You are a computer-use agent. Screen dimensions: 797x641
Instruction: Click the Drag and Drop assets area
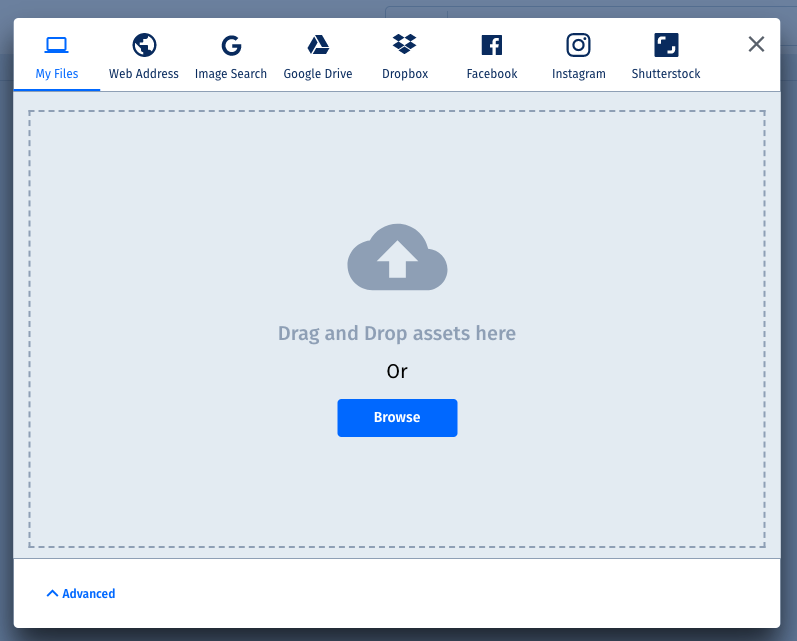coord(397,333)
